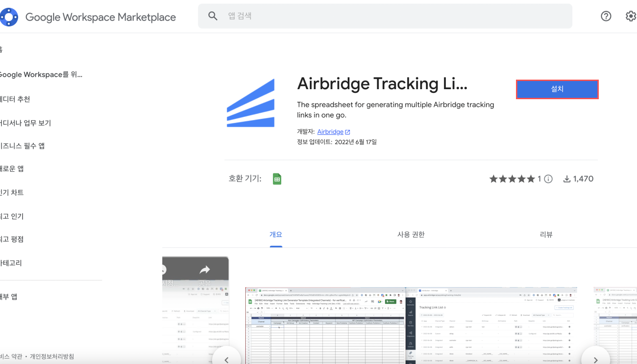Open the rating info circle icon
637x364 pixels.
tap(548, 179)
